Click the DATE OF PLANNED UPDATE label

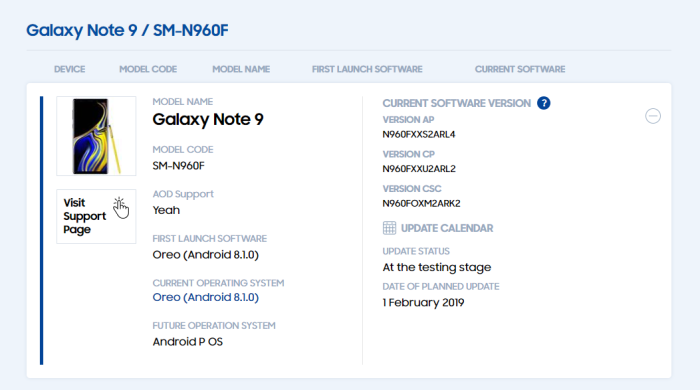coord(441,286)
